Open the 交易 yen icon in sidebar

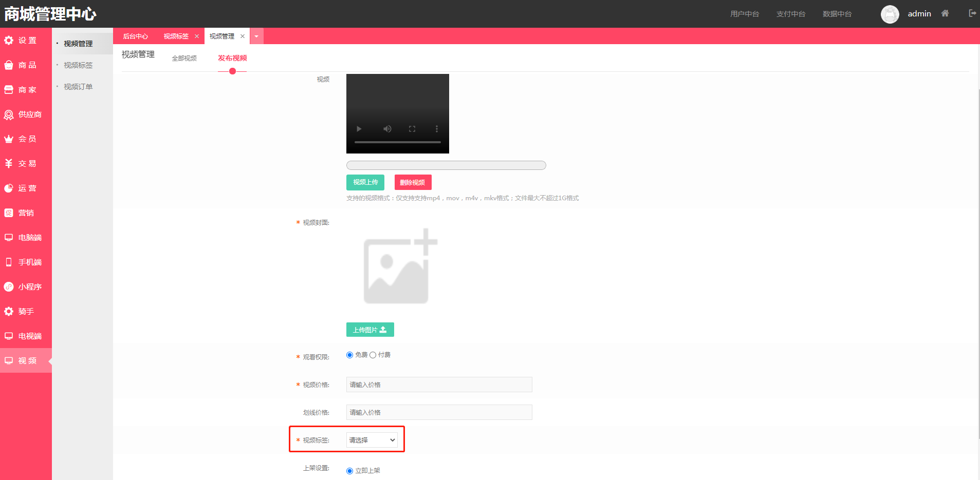point(9,163)
